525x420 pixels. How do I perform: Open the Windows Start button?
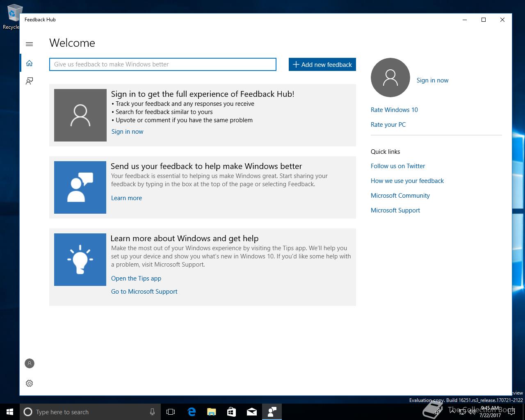10,412
